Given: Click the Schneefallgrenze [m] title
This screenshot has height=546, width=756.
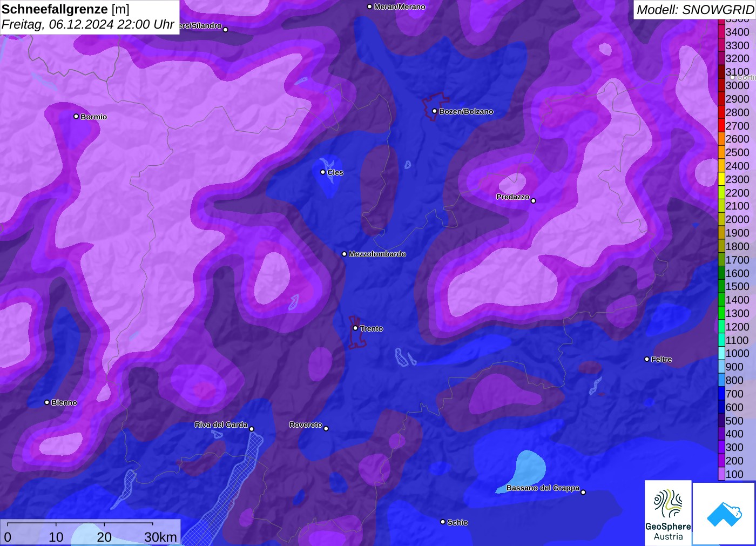Looking at the screenshot, I should tap(65, 9).
